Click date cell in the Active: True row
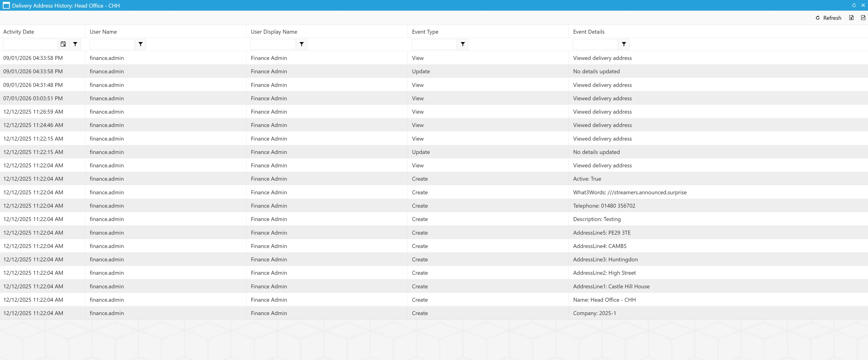868x360 pixels. pos(42,179)
